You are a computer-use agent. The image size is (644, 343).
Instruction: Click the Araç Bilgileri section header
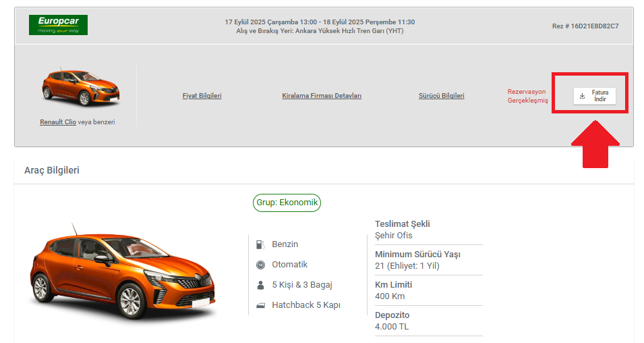point(52,170)
